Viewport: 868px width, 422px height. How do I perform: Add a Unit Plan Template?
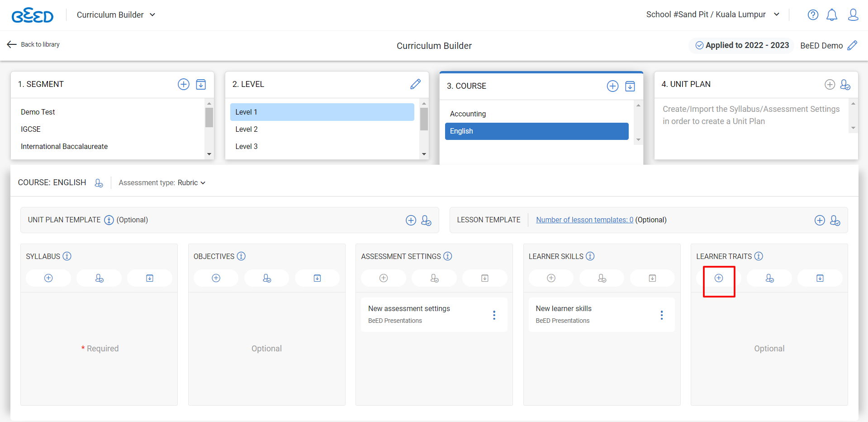[x=411, y=220]
